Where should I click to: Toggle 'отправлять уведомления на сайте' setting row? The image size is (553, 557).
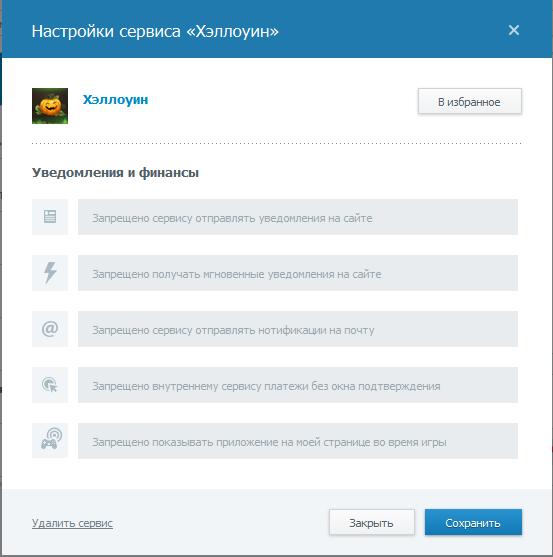298,217
